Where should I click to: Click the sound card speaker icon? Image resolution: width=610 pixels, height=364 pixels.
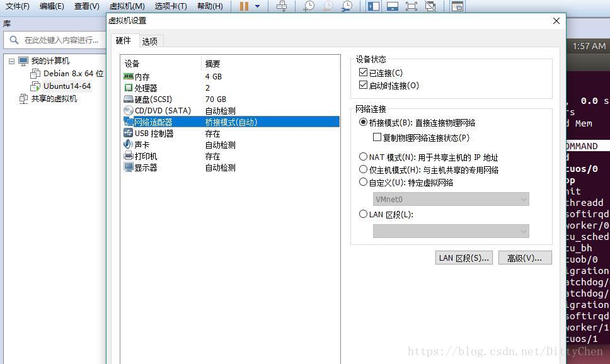pos(129,144)
